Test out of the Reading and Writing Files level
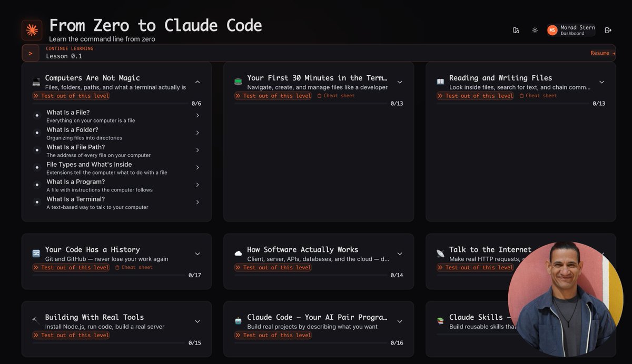632x364 pixels. tap(476, 96)
